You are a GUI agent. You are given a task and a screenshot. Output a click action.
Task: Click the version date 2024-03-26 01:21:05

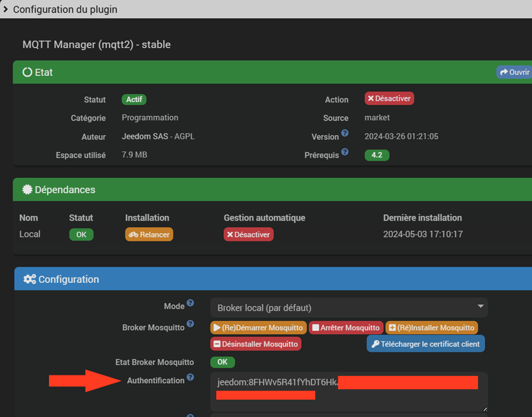[x=401, y=136]
